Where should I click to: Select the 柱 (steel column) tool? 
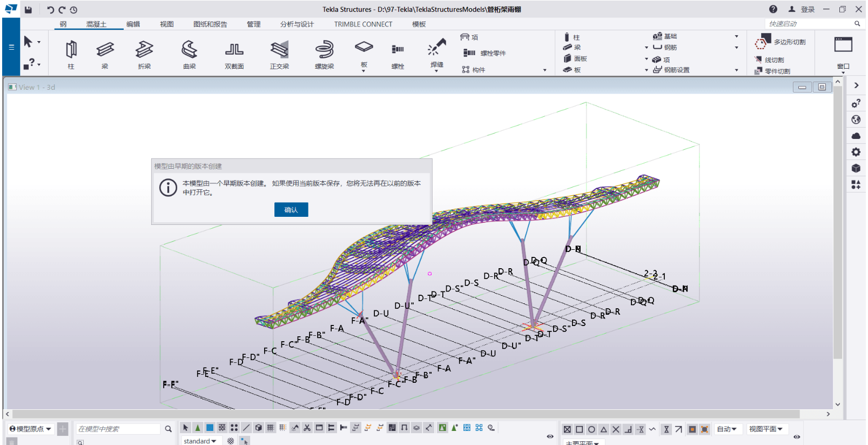[x=71, y=54]
